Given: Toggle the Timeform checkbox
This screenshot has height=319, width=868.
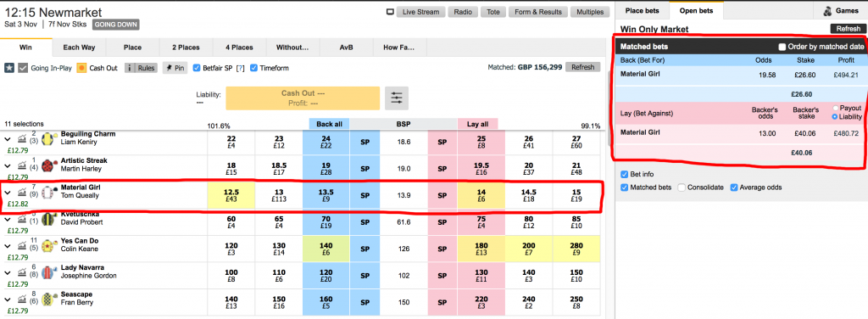Looking at the screenshot, I should (253, 68).
